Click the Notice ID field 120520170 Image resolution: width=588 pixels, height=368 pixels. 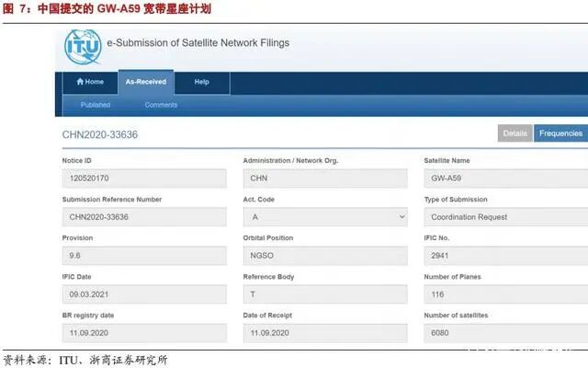click(x=144, y=178)
